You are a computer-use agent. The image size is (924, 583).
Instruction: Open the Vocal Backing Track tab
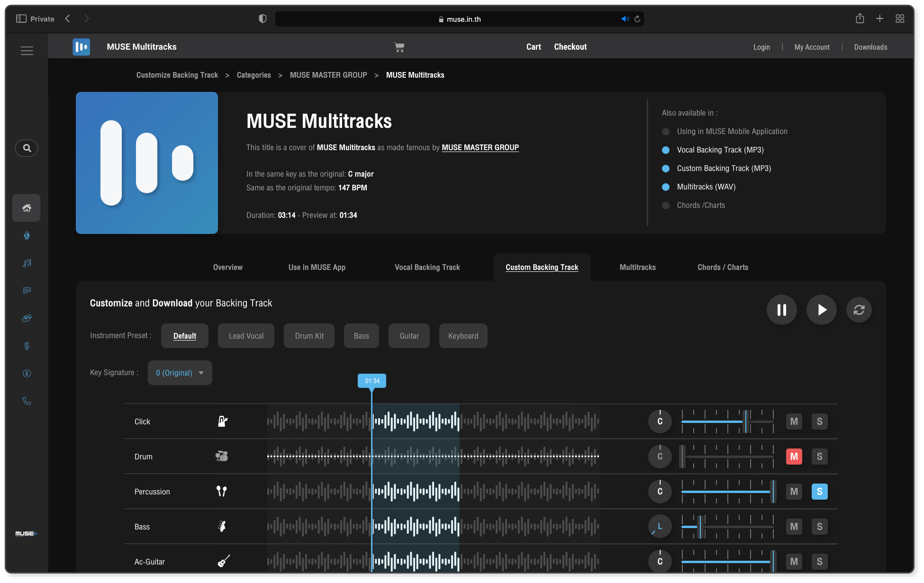tap(427, 267)
